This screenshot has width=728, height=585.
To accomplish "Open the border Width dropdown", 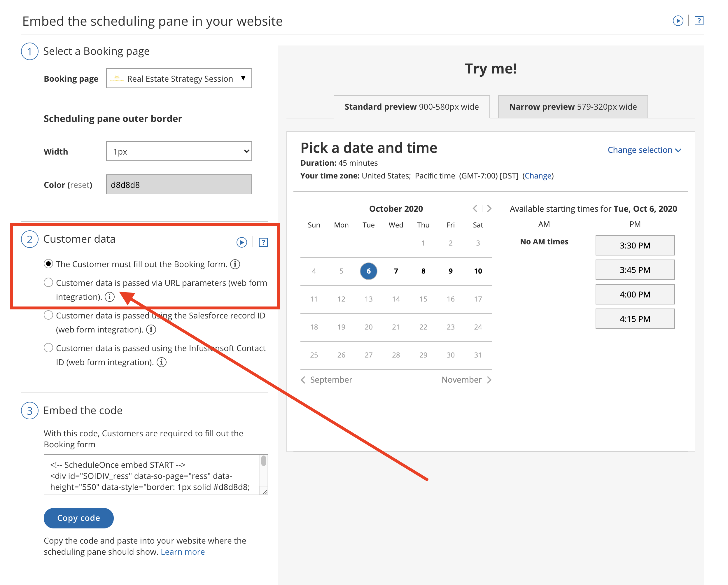I will pyautogui.click(x=179, y=151).
